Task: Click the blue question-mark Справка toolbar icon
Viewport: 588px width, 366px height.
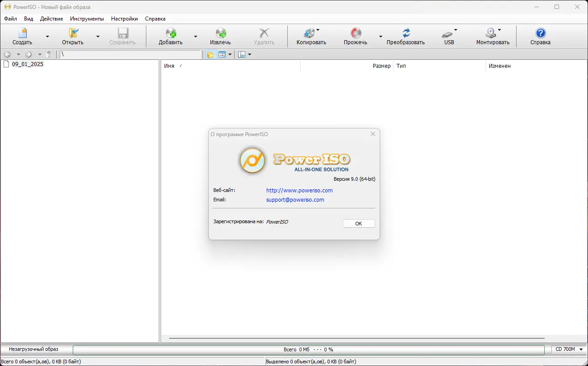Action: (540, 33)
